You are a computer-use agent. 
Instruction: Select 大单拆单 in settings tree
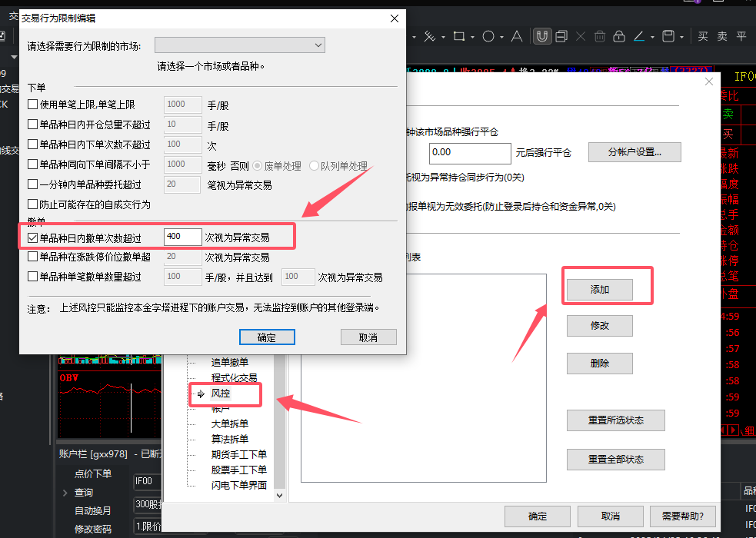pos(229,423)
